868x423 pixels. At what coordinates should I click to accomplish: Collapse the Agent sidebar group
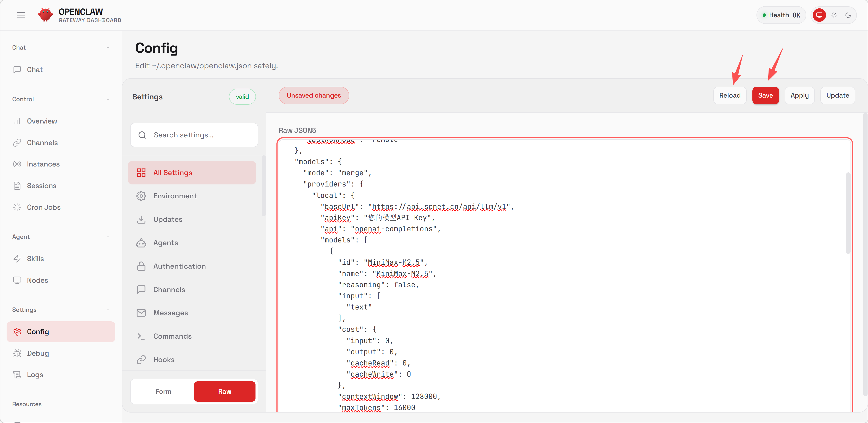pyautogui.click(x=108, y=237)
